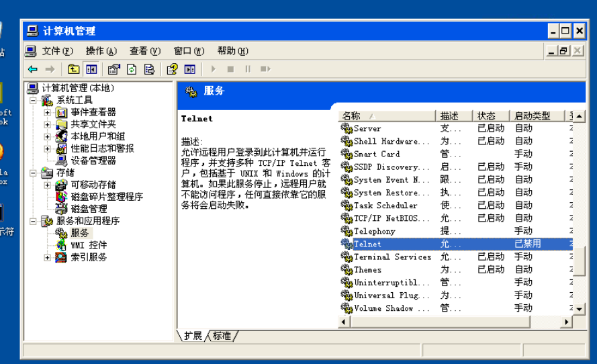Collapse the 存储 tree node
This screenshot has width=597, height=364.
(x=33, y=173)
